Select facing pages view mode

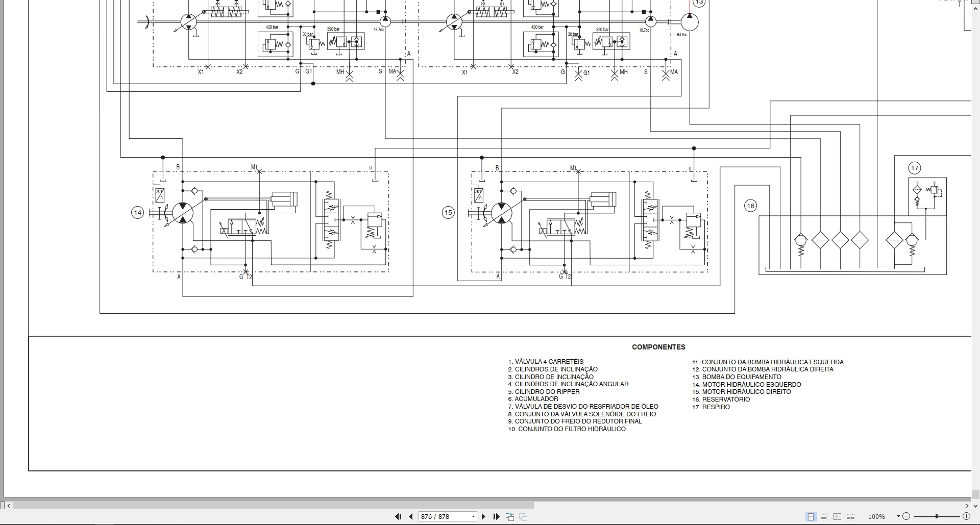tap(837, 517)
